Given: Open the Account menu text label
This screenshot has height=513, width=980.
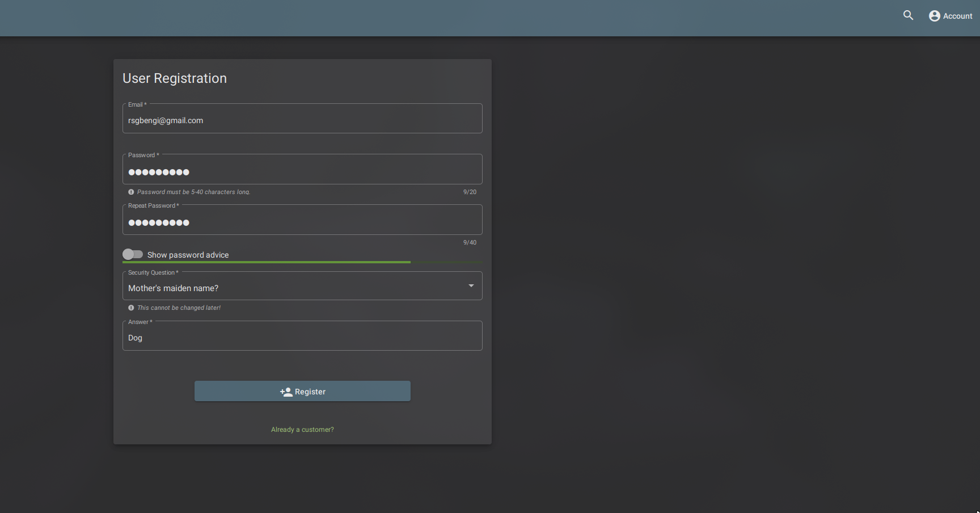Looking at the screenshot, I should coord(957,16).
